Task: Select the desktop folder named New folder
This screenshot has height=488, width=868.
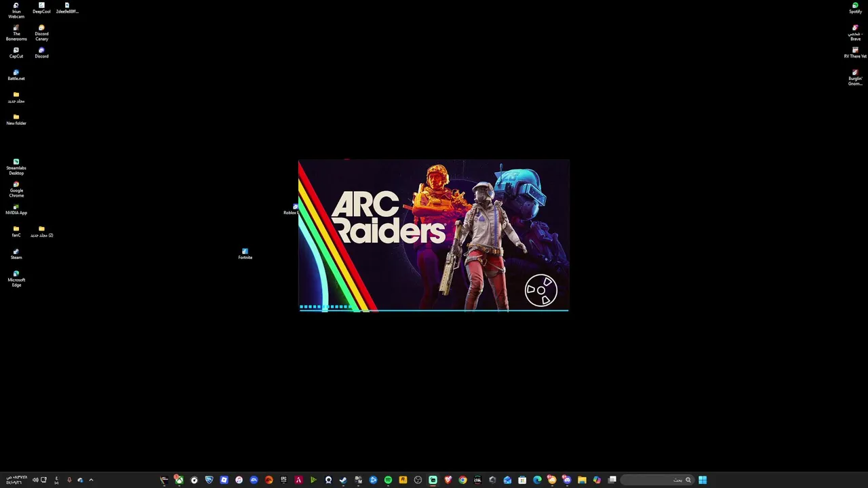Action: (16, 120)
